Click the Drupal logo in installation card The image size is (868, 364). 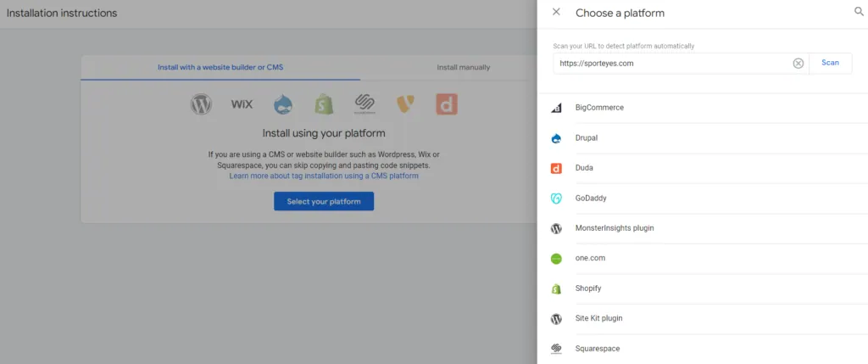point(283,104)
